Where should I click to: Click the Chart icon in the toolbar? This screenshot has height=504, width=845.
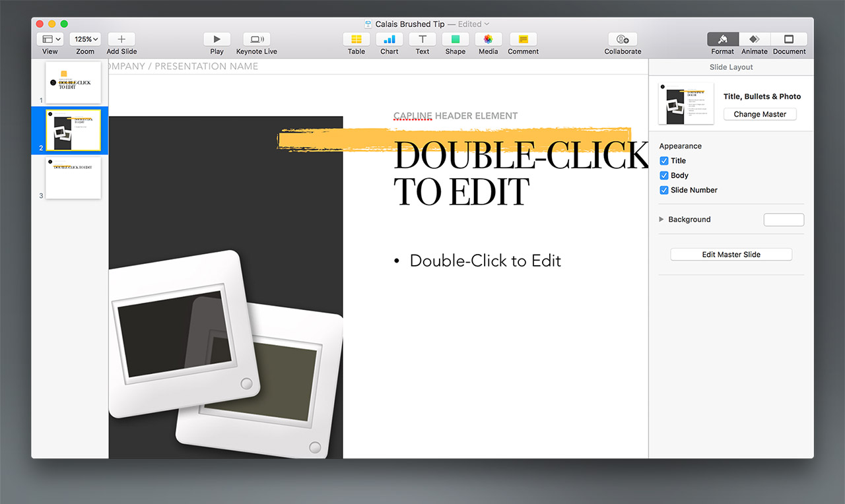(x=389, y=40)
